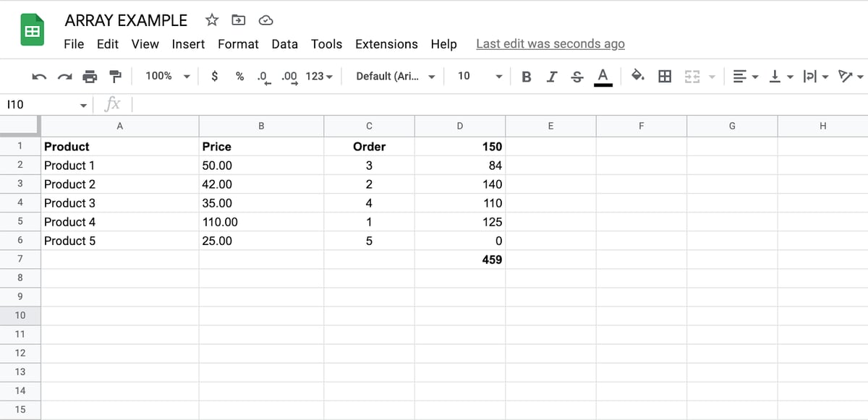The image size is (868, 420).
Task: Decrease decimal places
Action: pos(263,76)
